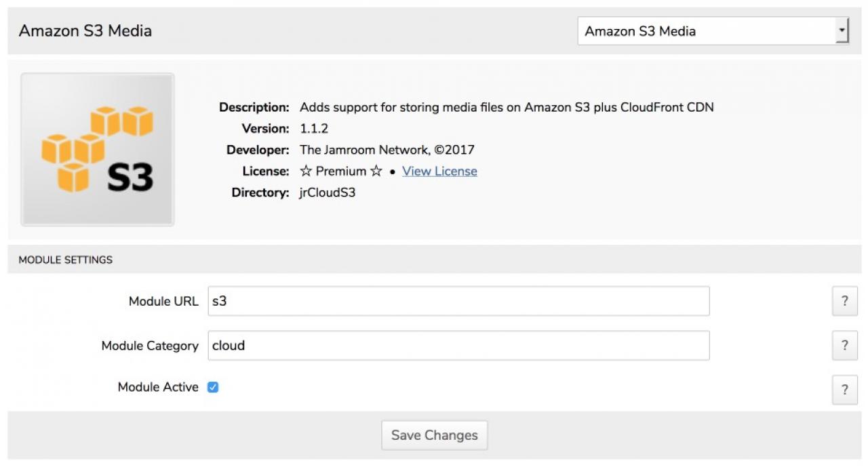This screenshot has height=467, width=868.
Task: Click the Module Active label text
Action: 158,387
